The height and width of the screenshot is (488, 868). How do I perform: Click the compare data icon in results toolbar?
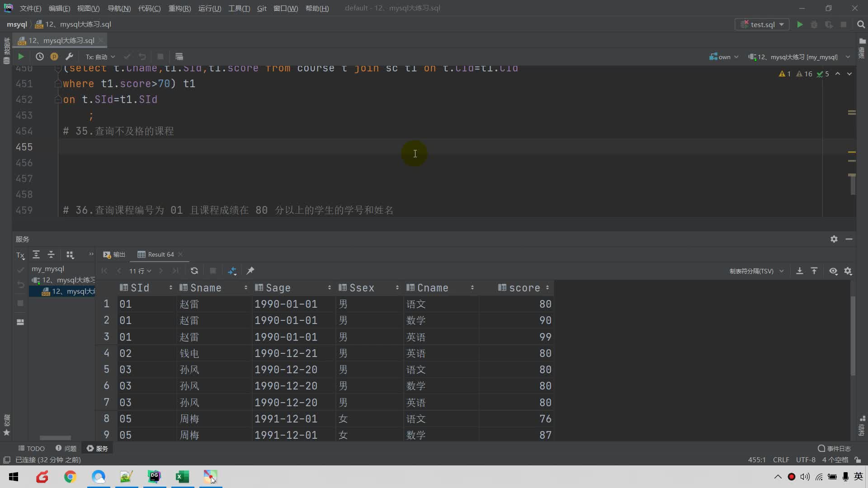[x=232, y=271]
